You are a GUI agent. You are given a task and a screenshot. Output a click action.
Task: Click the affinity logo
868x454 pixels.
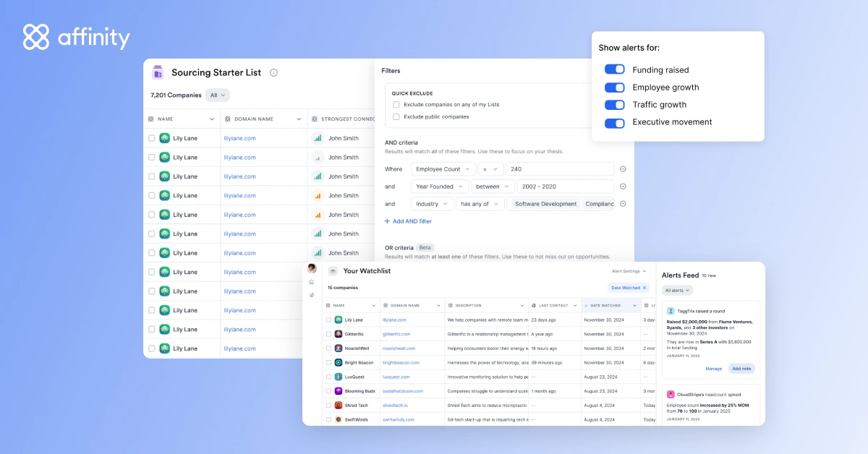tap(77, 38)
